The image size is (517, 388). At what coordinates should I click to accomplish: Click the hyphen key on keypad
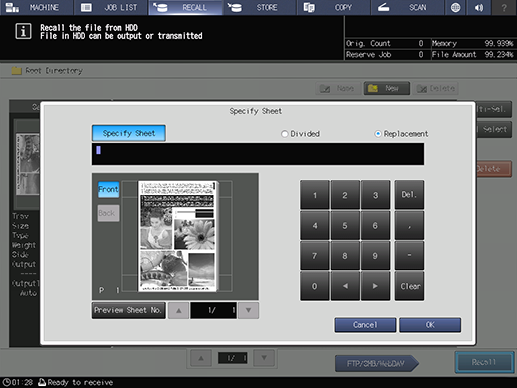409,256
